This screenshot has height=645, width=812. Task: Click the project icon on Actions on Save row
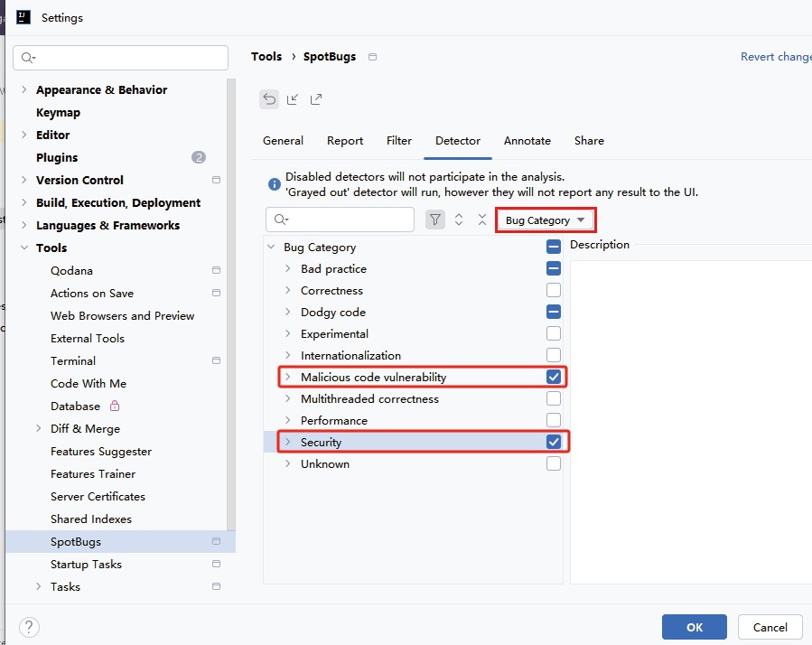[217, 293]
